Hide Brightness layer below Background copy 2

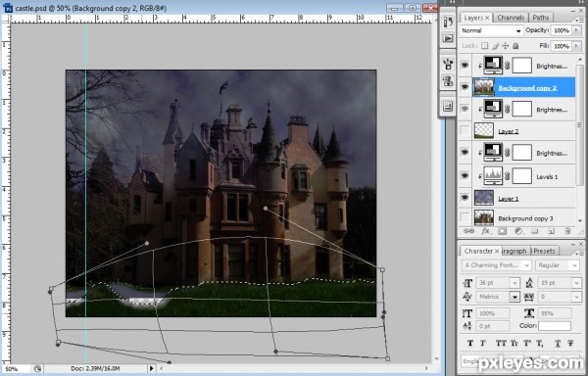465,109
